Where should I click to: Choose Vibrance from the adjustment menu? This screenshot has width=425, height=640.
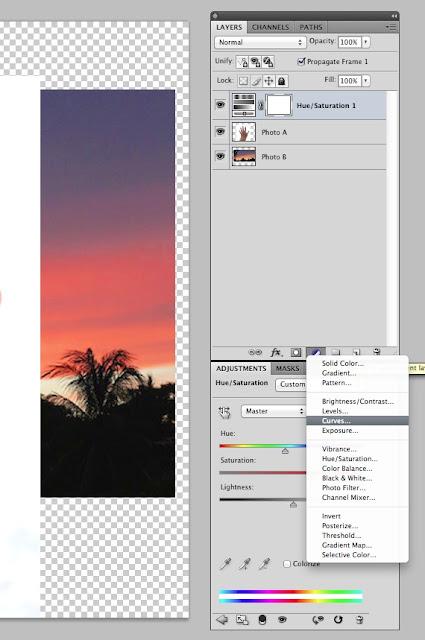(x=357, y=449)
